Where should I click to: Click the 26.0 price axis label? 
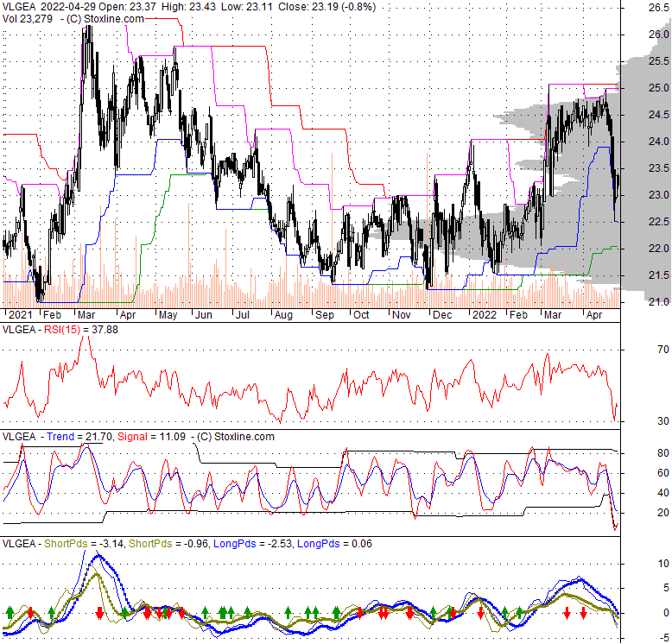click(659, 35)
